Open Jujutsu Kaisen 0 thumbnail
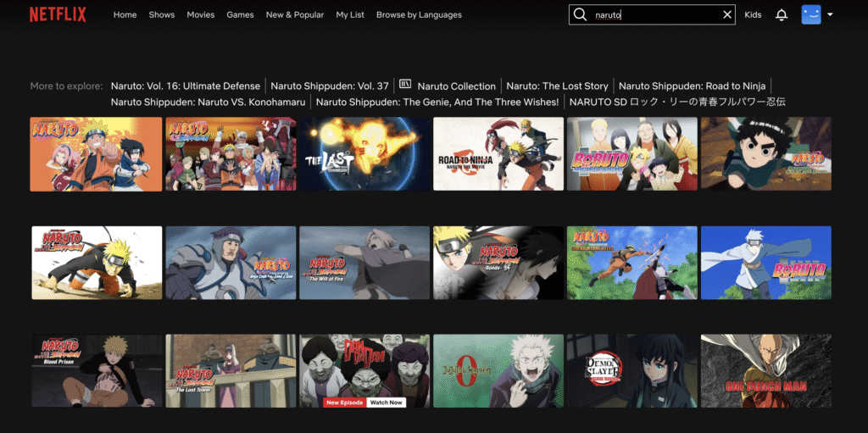This screenshot has height=433, width=868. click(x=498, y=370)
